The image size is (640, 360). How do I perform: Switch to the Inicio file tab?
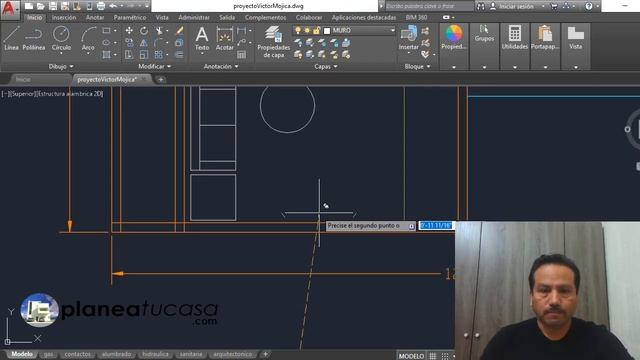(23, 80)
